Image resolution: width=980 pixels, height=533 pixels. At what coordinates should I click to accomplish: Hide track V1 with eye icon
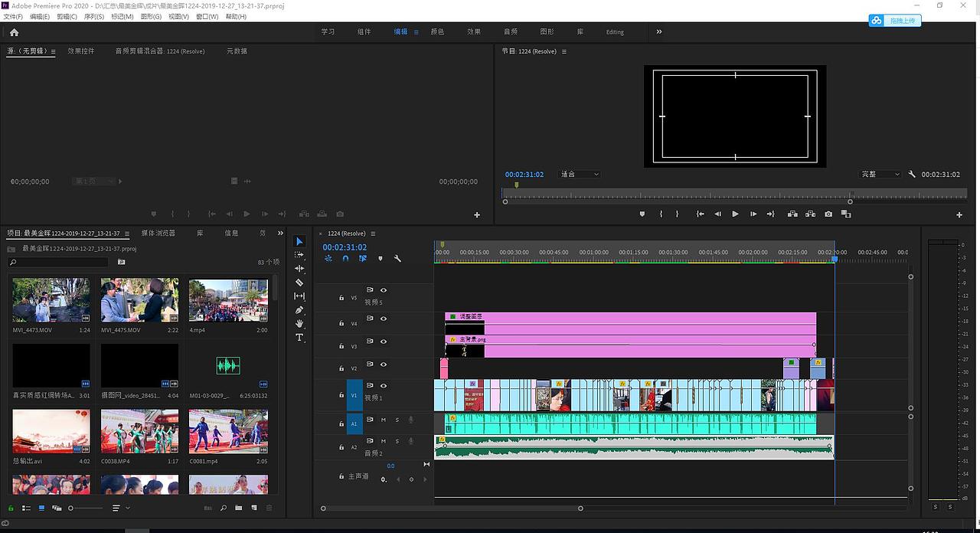coord(384,386)
